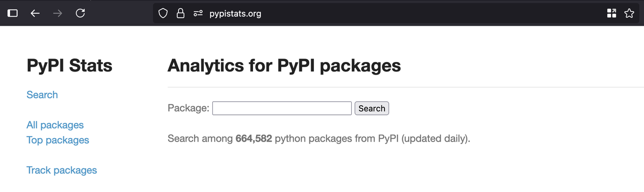
Task: Open the tracking protection shield icon
Action: (163, 14)
